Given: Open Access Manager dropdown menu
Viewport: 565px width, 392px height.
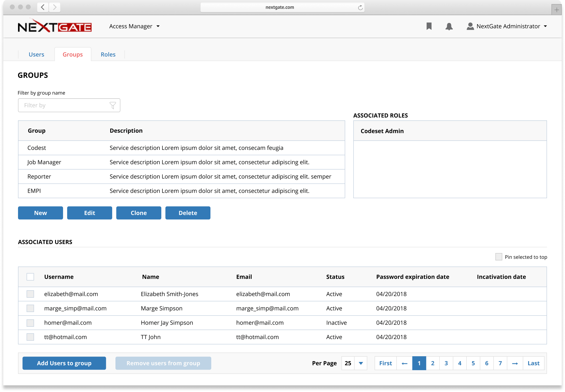Looking at the screenshot, I should click(134, 26).
